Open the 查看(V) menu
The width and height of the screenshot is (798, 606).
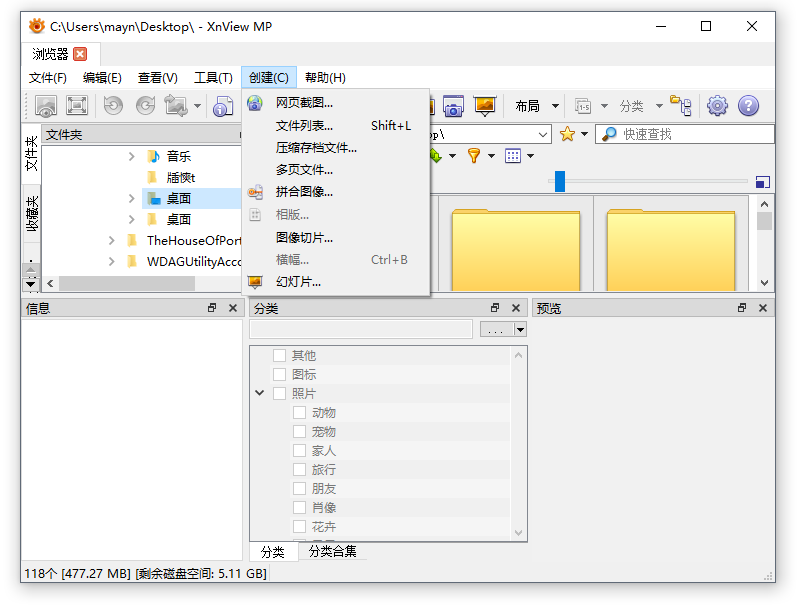158,77
